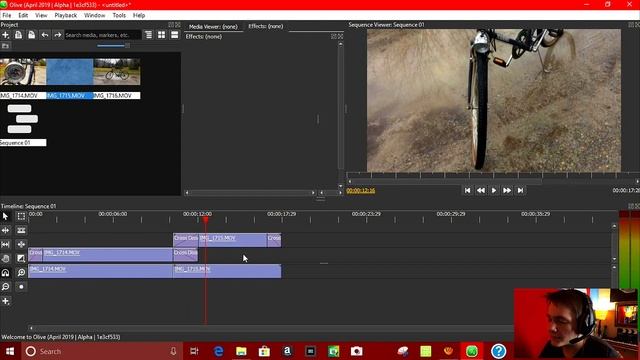Select IMG_1715.MOV thumbnail in Project
The image size is (640, 360).
pyautogui.click(x=70, y=72)
